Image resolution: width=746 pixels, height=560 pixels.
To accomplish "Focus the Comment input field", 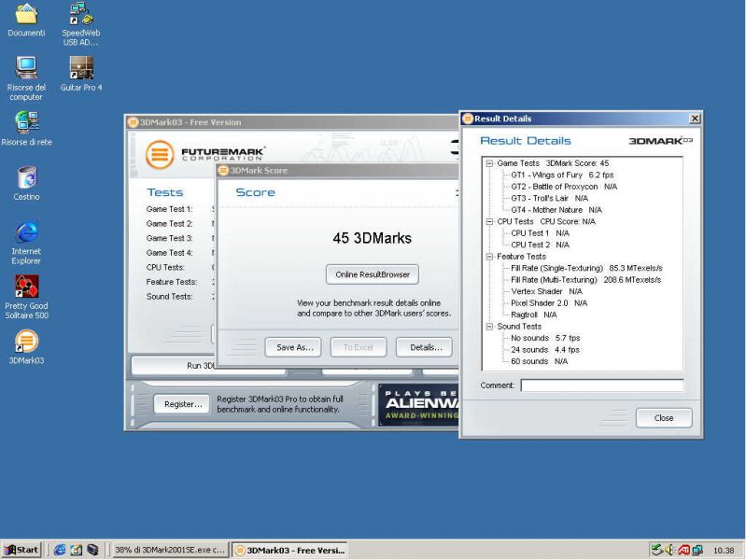I will 602,385.
